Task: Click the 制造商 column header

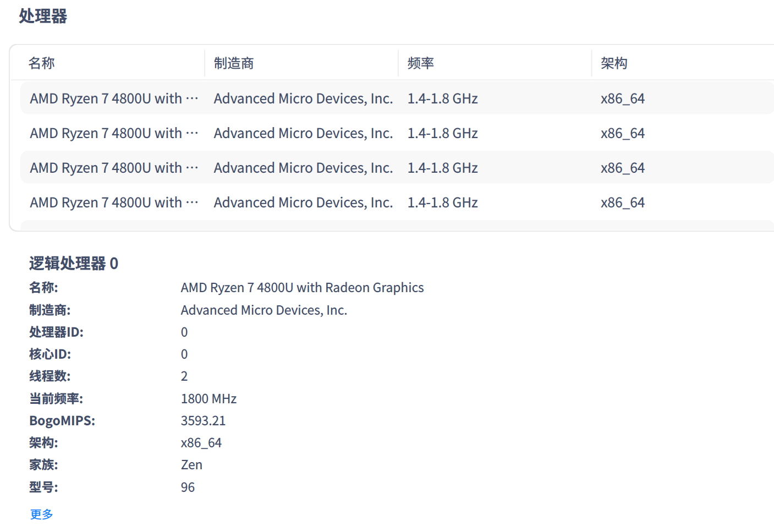Action: (x=234, y=63)
